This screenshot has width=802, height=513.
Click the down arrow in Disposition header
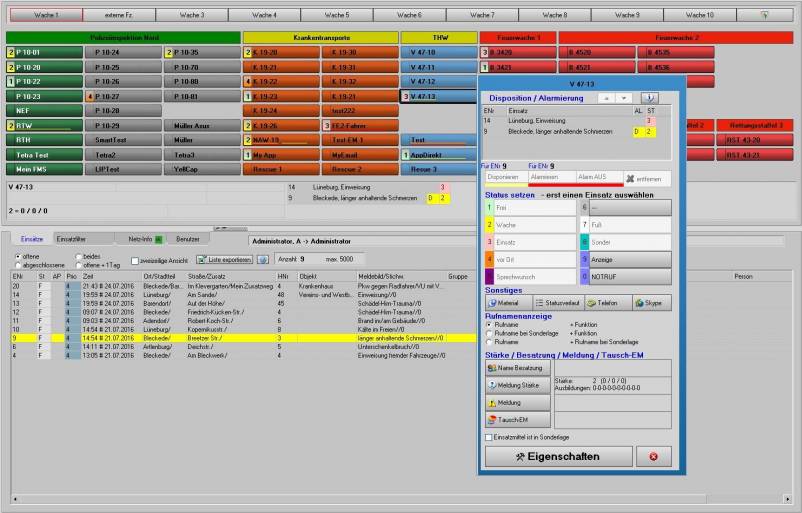[x=624, y=98]
